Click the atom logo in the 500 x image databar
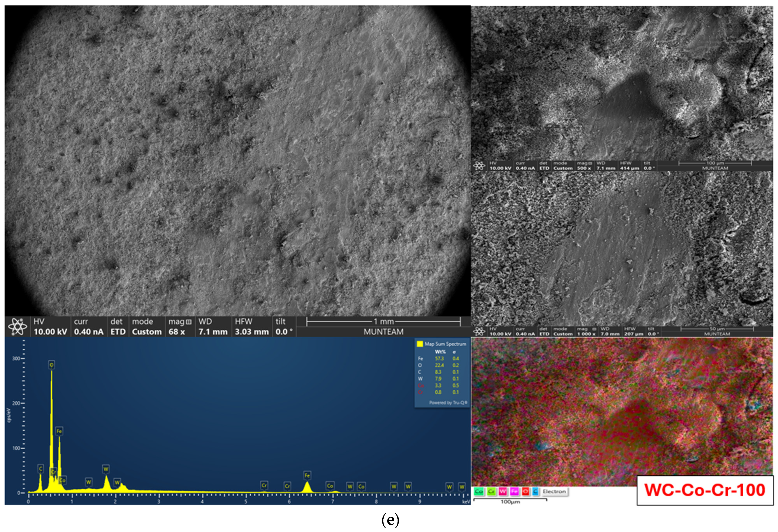The height and width of the screenshot is (532, 778). coord(479,166)
